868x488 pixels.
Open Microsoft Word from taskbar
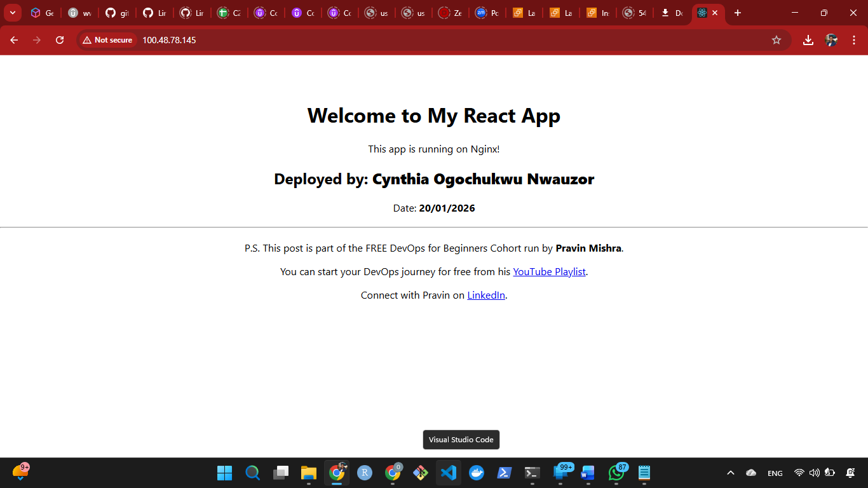point(588,473)
